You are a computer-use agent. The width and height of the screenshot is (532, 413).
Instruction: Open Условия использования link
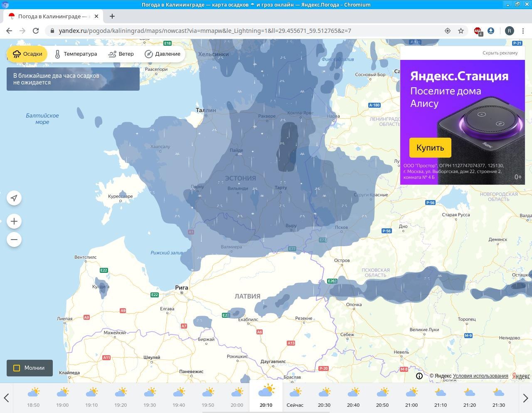[x=480, y=376]
